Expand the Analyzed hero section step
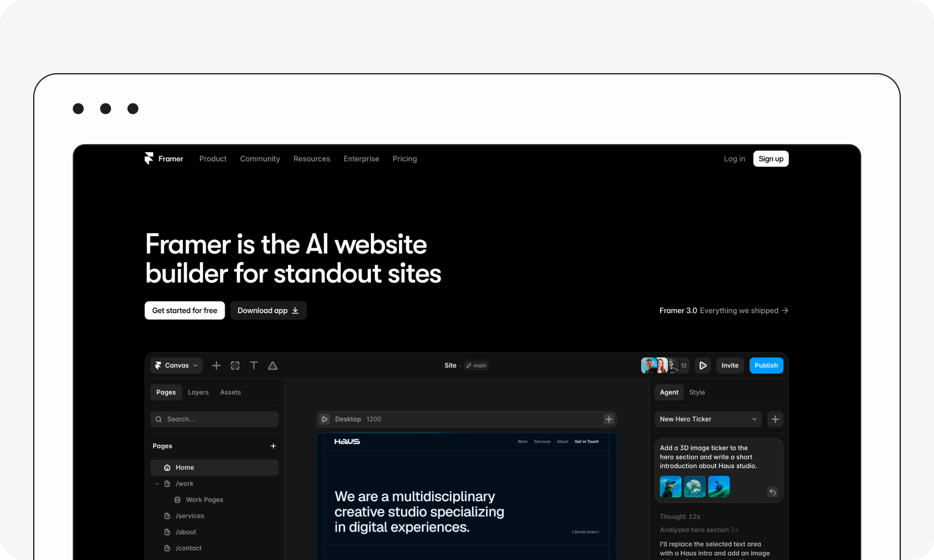934x560 pixels. [699, 530]
